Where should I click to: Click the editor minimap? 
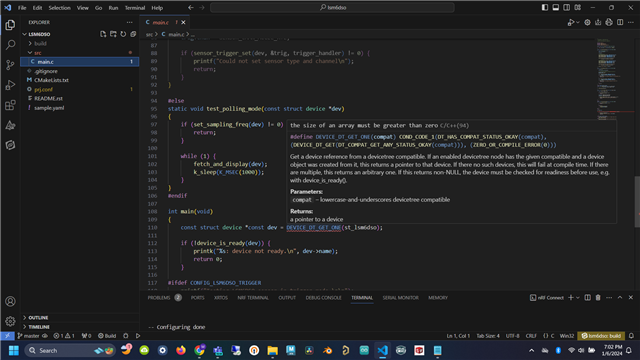pyautogui.click(x=616, y=80)
